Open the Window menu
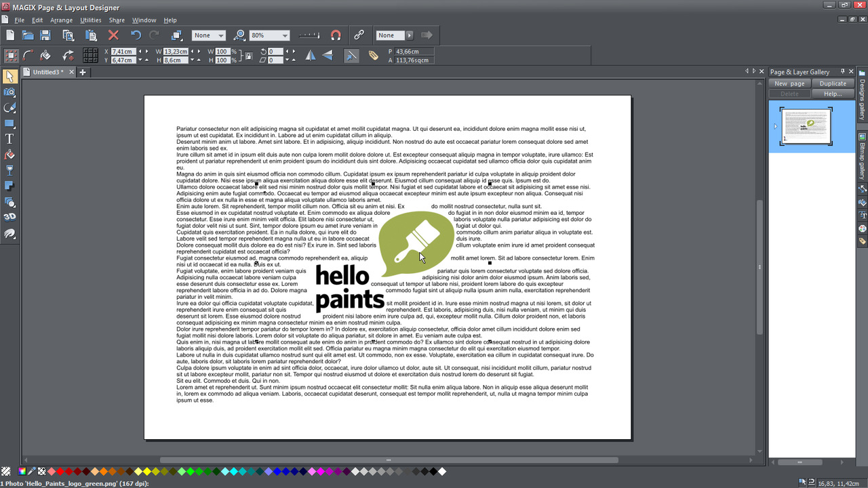The width and height of the screenshot is (868, 488). pos(144,20)
